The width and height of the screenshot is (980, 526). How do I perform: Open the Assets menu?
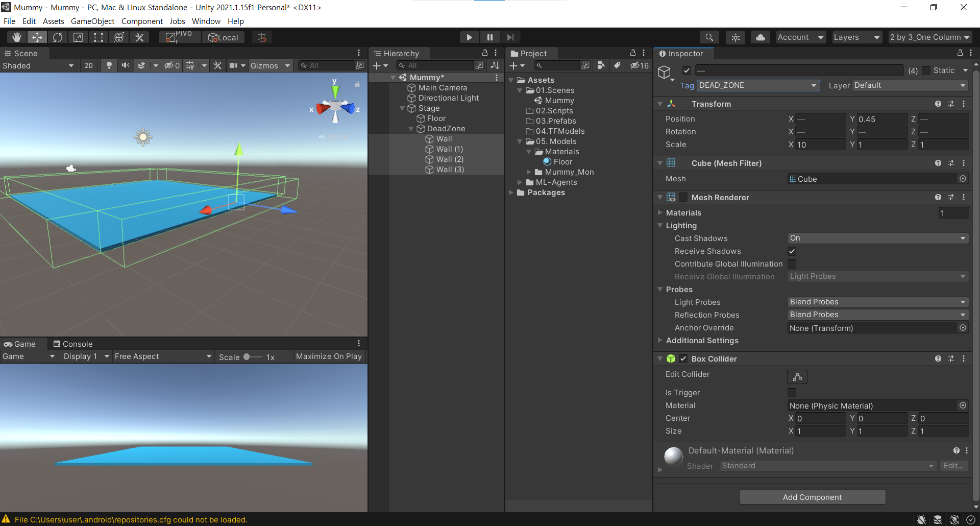tap(53, 21)
